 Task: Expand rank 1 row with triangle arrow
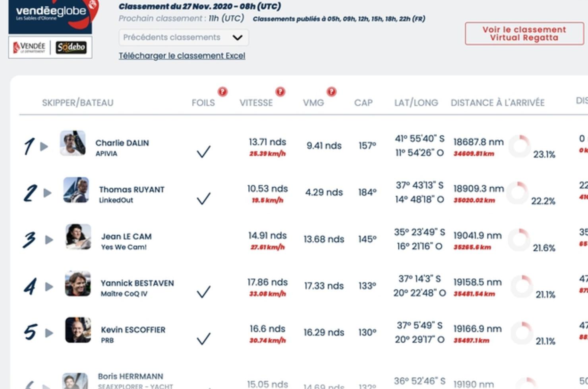coord(44,146)
